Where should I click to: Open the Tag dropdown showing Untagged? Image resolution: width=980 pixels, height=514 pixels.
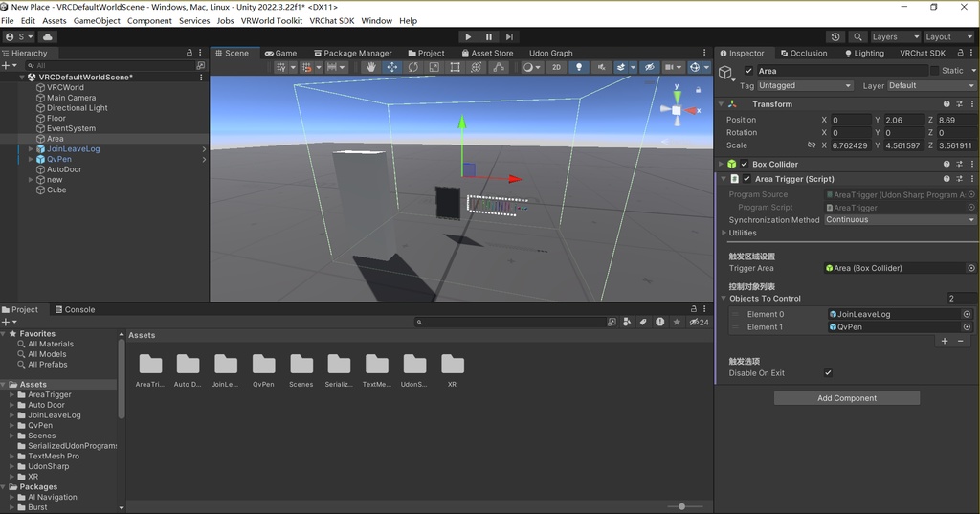click(805, 86)
